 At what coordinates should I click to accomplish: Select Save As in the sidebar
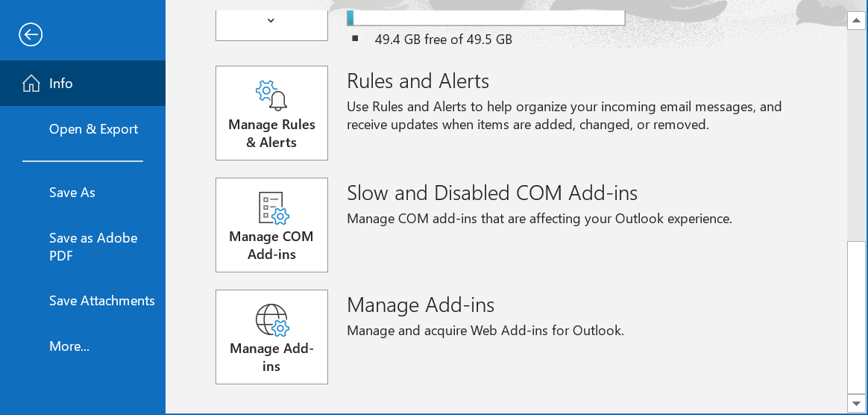click(x=72, y=193)
